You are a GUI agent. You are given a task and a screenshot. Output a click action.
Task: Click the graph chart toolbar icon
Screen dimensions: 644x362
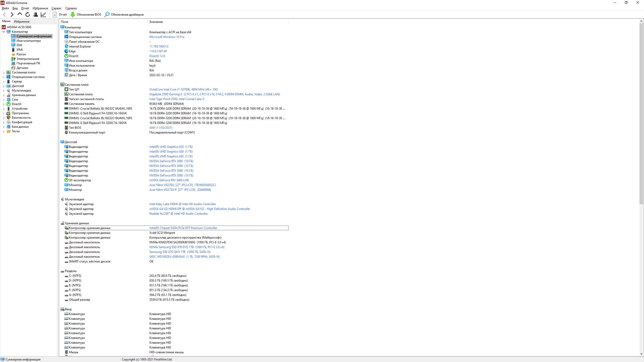(43, 15)
